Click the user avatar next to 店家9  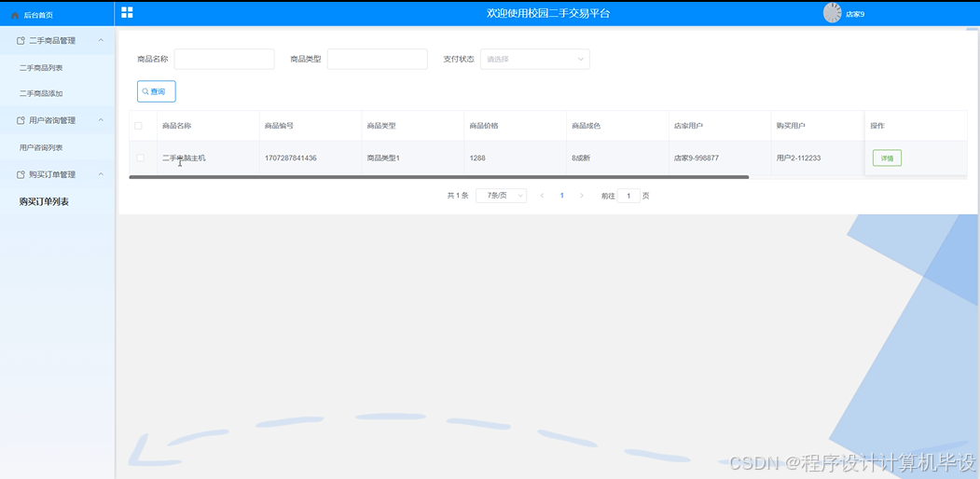point(832,12)
